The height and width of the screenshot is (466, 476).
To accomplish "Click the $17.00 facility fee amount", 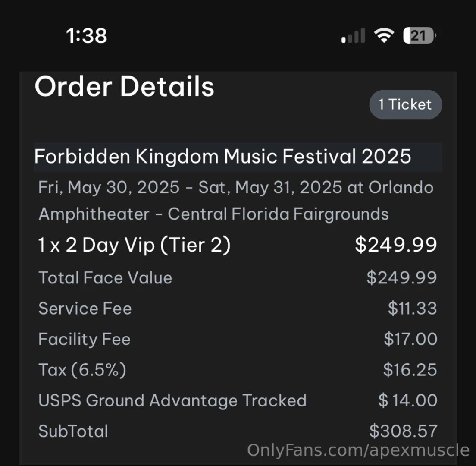I will click(410, 339).
